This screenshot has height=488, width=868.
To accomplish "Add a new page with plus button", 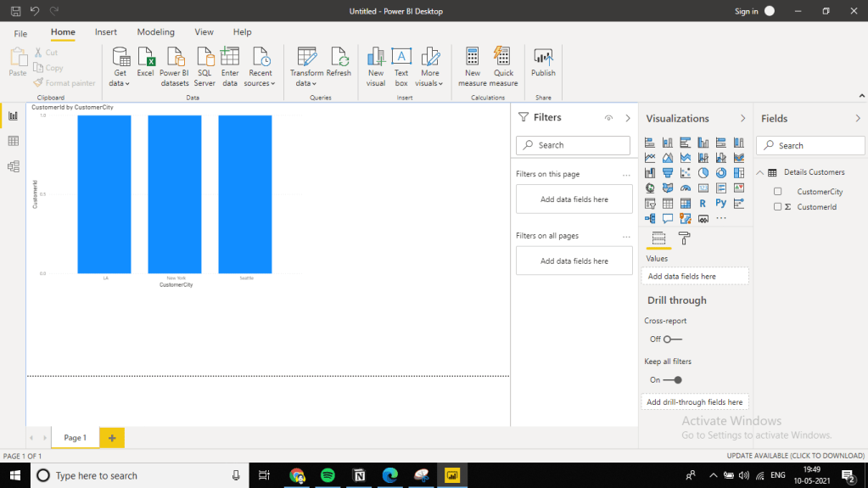I will (112, 437).
